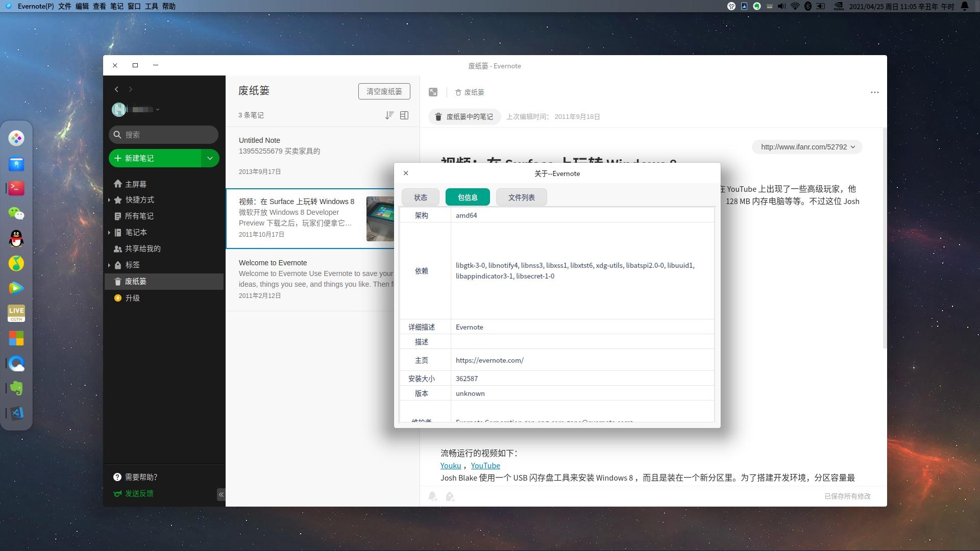Navigate back with the left arrow

click(x=116, y=89)
